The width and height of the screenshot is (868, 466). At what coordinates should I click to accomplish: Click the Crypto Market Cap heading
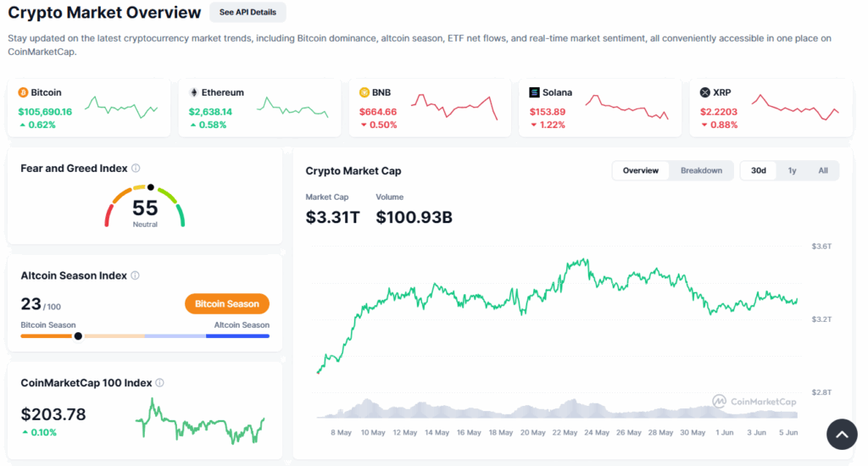point(353,171)
